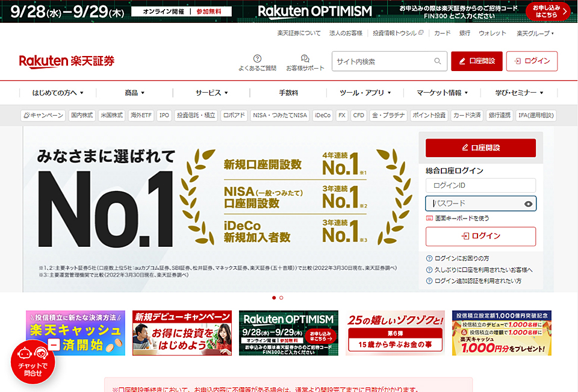Open 久しぶりに口座を利用されたいお客様へ link
The image size is (578, 392).
[479, 270]
